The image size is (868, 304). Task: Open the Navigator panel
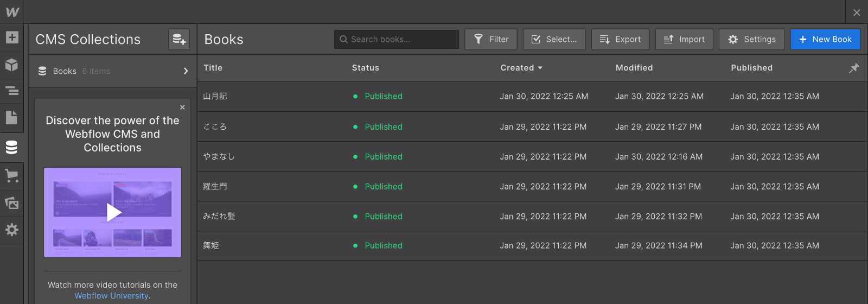pyautogui.click(x=12, y=91)
